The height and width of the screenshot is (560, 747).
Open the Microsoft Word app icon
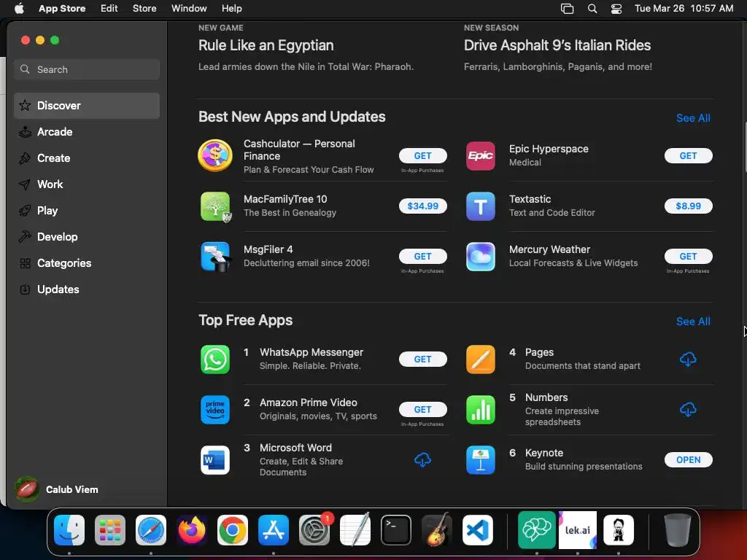point(215,460)
